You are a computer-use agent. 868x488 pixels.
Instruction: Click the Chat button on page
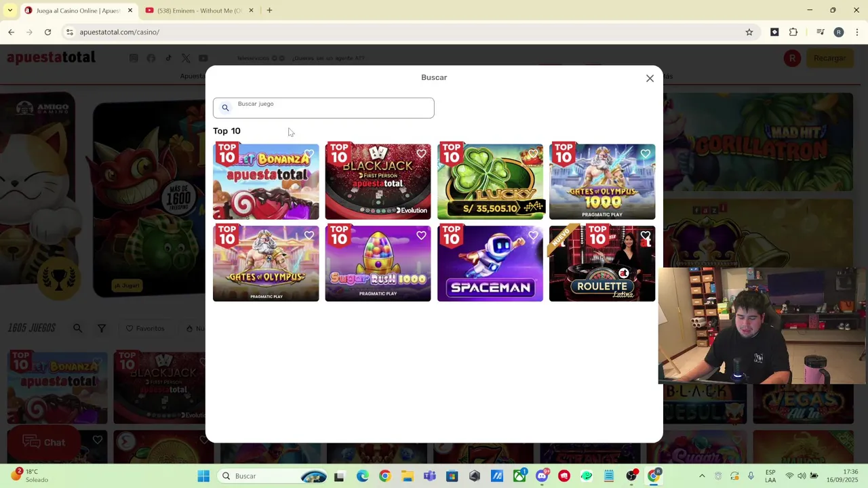(x=45, y=443)
